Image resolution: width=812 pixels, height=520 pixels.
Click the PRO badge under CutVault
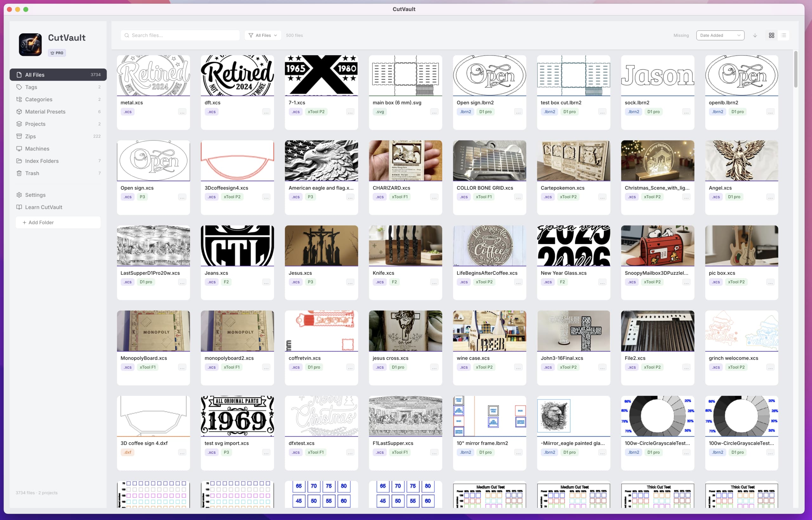(57, 53)
